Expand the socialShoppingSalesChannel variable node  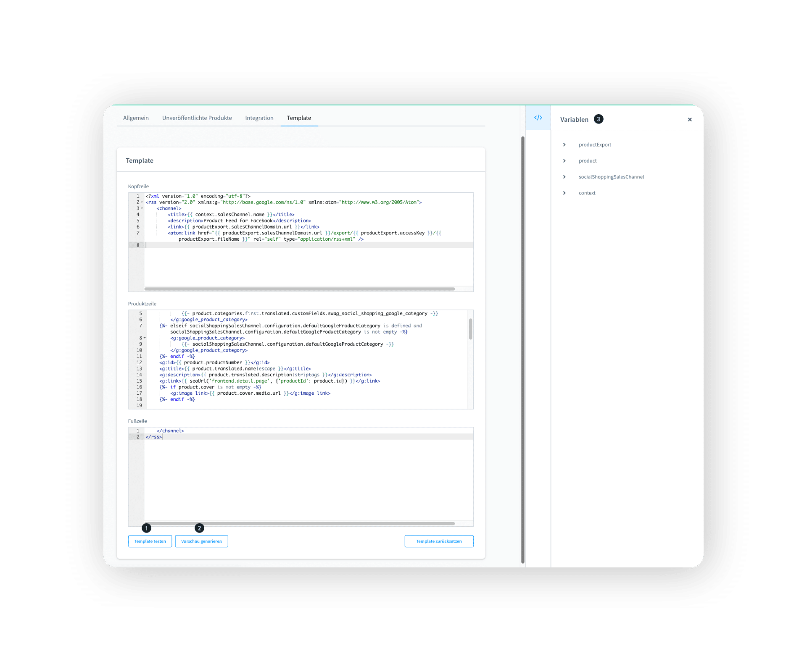(564, 177)
